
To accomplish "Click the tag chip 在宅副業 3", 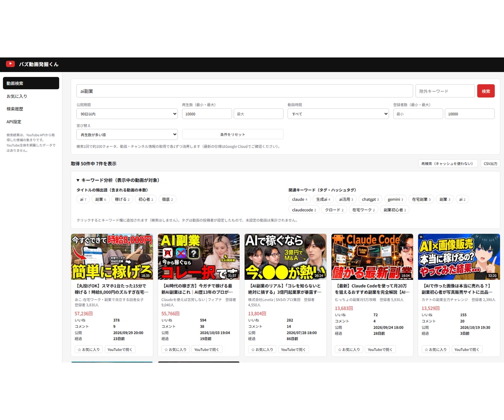I will (x=421, y=199).
